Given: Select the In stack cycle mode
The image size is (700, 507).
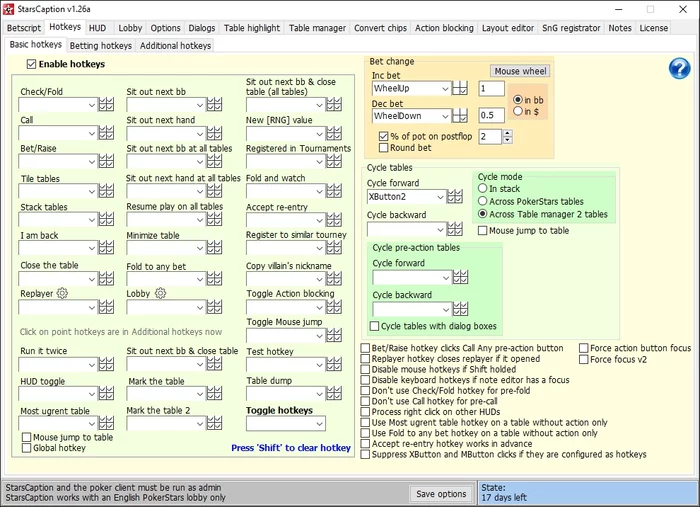Looking at the screenshot, I should pos(483,188).
